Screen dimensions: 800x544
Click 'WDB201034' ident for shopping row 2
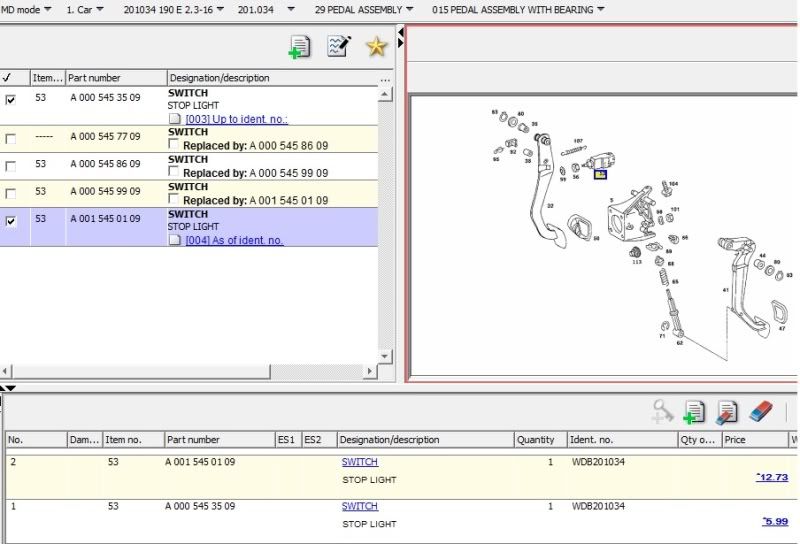coord(598,462)
